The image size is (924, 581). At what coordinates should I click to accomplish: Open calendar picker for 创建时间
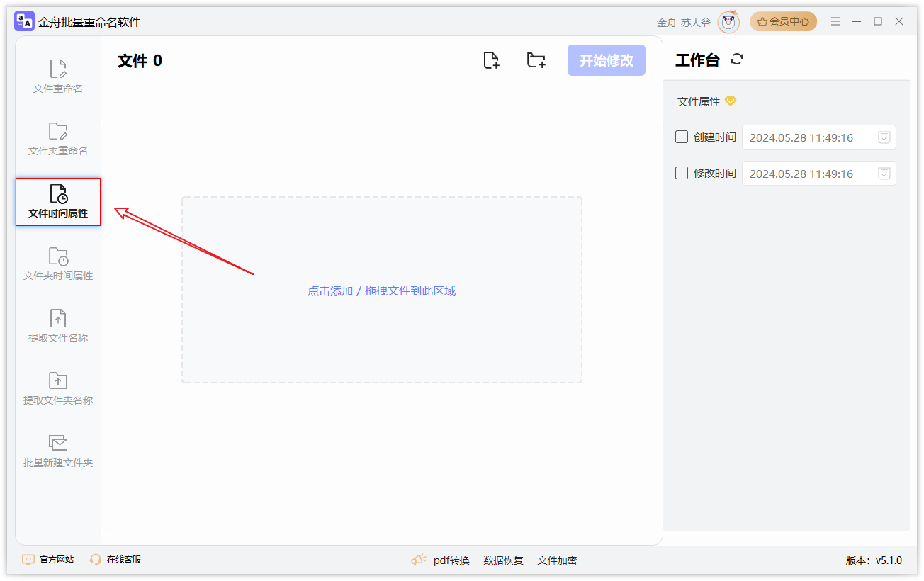tap(884, 137)
